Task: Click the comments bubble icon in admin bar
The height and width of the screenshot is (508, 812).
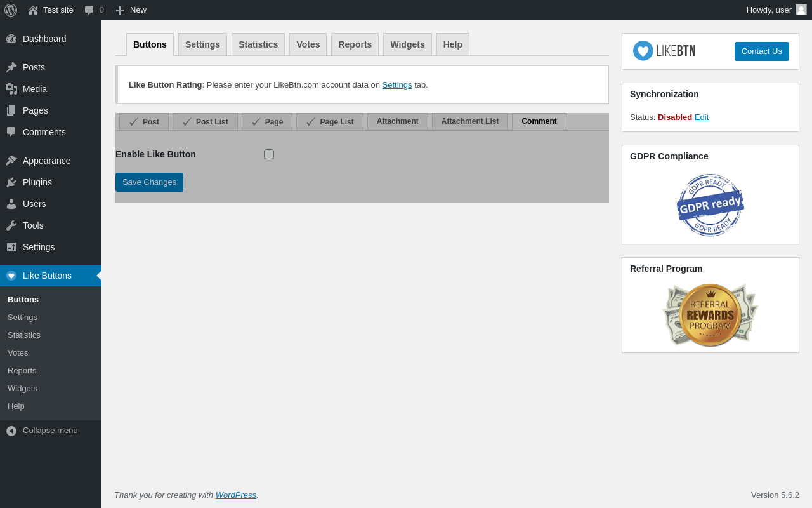Action: click(x=89, y=10)
